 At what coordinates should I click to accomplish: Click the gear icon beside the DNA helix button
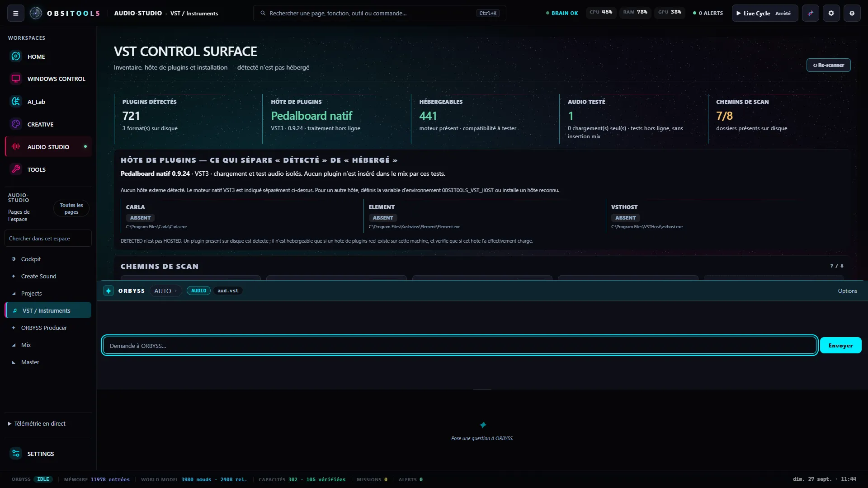(831, 13)
